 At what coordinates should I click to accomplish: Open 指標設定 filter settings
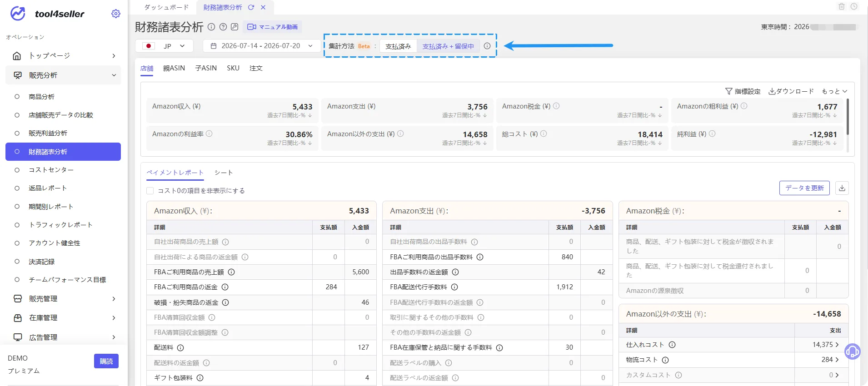point(743,91)
